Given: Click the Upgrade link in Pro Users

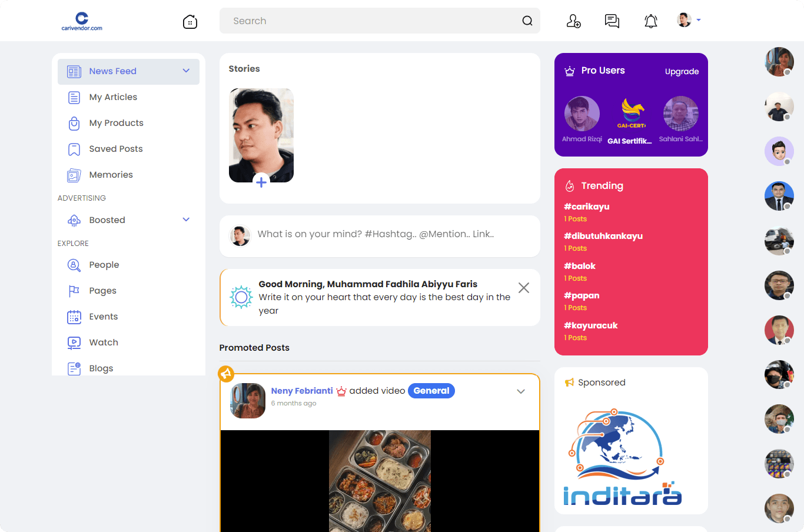Looking at the screenshot, I should (682, 72).
